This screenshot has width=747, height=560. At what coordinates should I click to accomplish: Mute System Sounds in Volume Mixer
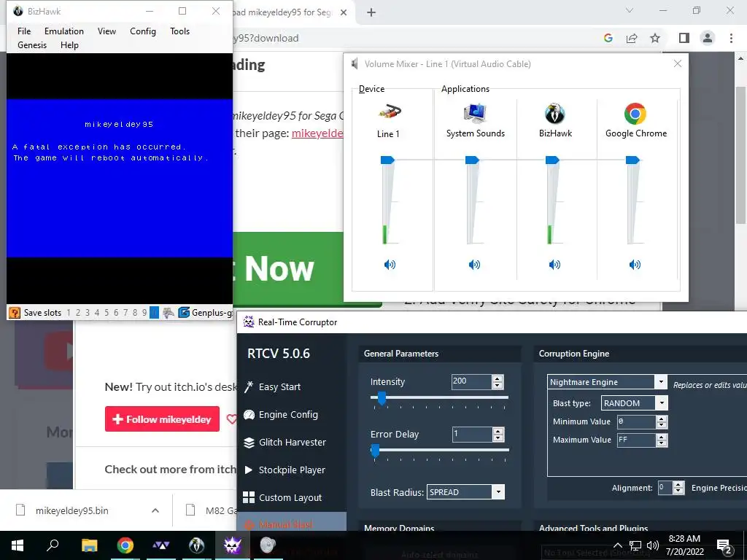tap(474, 264)
